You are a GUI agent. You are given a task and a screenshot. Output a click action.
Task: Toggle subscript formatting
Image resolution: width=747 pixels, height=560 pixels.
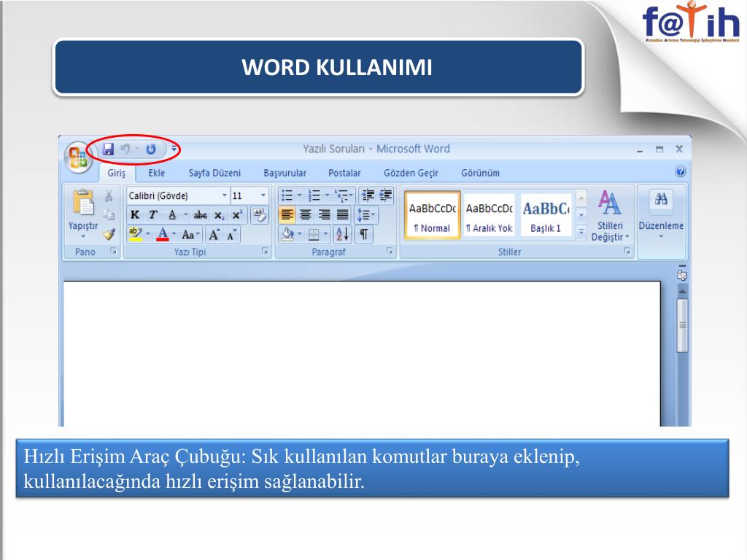pos(219,215)
